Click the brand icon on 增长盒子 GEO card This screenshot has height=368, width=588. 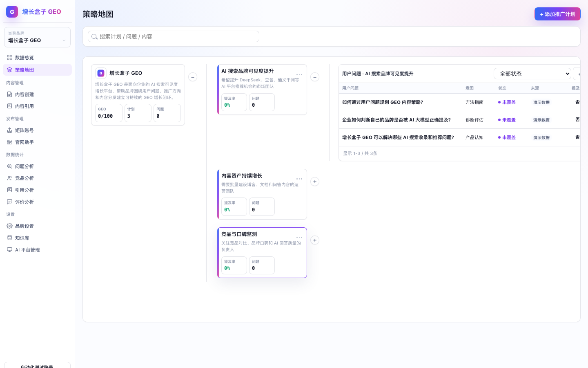[101, 73]
